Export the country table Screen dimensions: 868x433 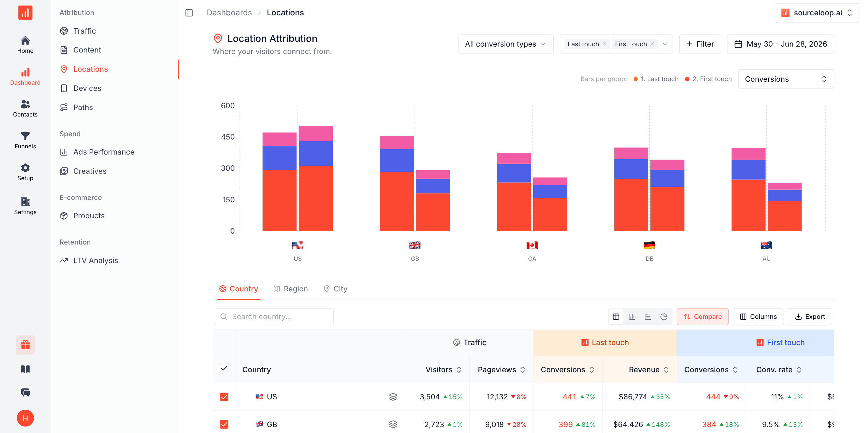coord(810,316)
